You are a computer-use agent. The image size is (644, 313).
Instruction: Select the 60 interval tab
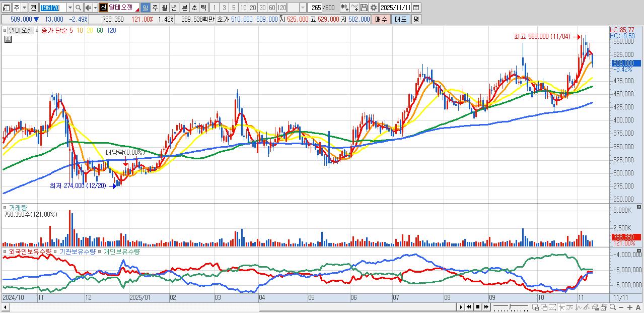(272, 8)
